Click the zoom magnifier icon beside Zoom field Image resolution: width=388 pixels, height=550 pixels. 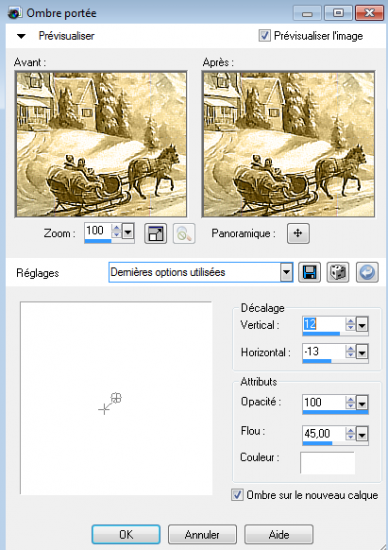184,234
